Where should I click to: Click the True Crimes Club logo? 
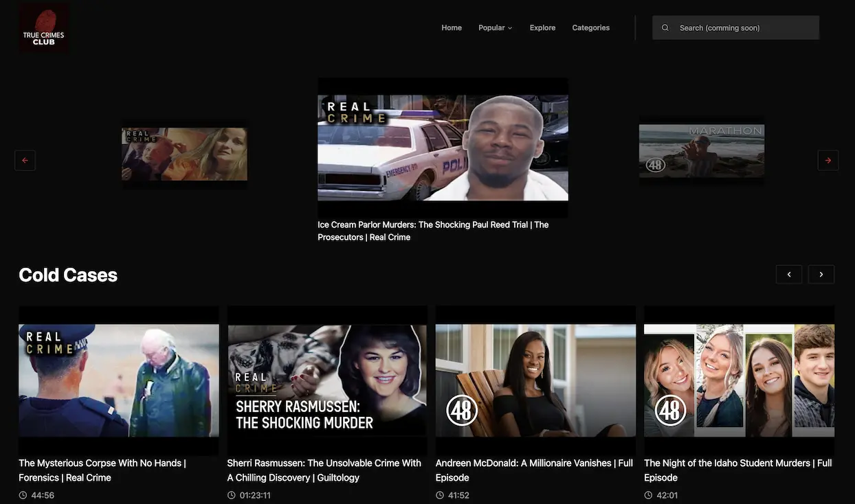pyautogui.click(x=44, y=27)
